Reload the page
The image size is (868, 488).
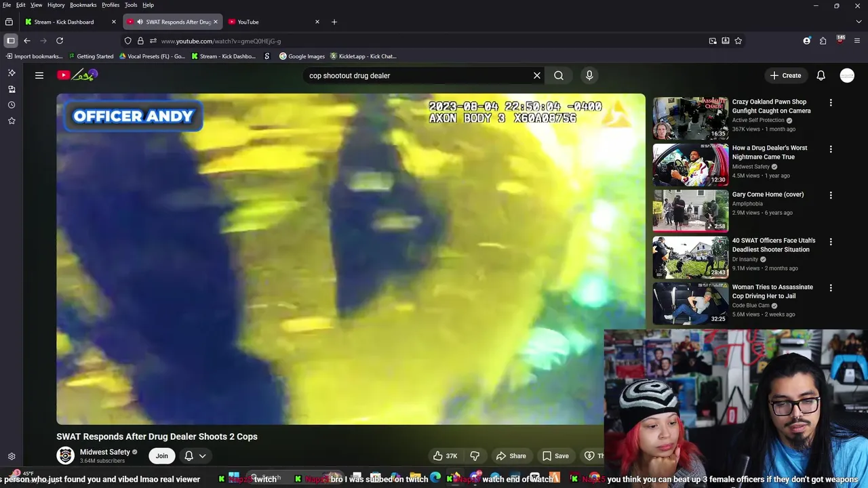pyautogui.click(x=60, y=41)
